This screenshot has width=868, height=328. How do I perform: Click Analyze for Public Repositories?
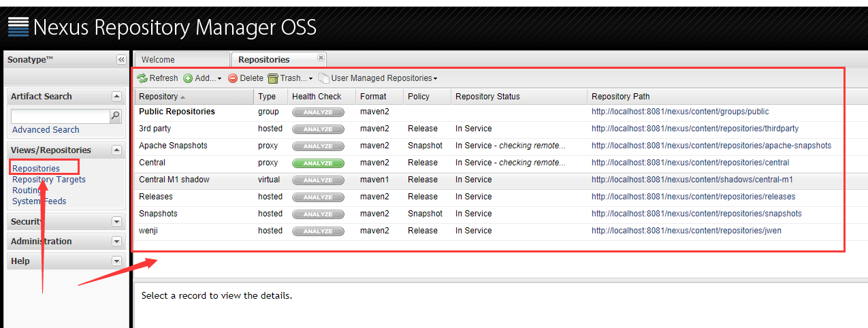(x=318, y=112)
